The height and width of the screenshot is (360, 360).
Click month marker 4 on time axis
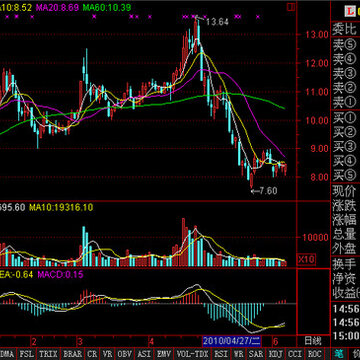point(151,341)
